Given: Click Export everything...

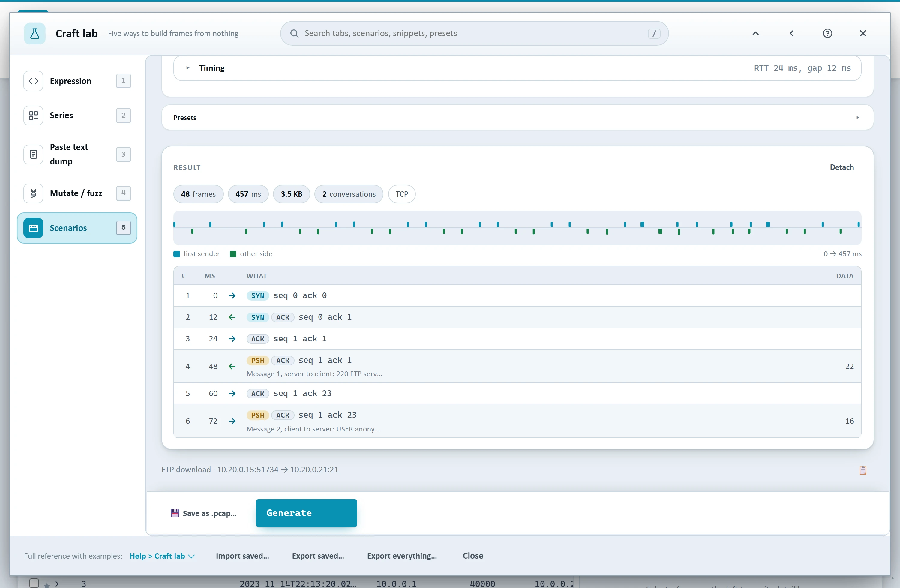Looking at the screenshot, I should (402, 556).
